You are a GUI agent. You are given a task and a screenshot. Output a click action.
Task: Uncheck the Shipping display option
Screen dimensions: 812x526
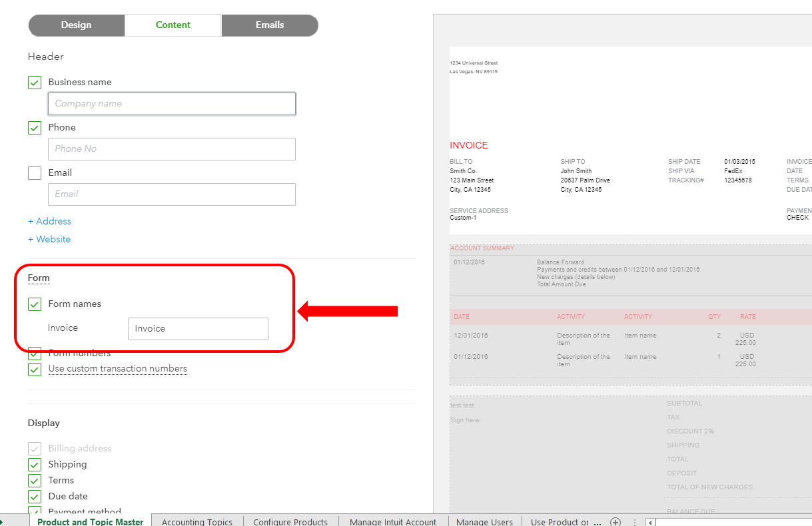point(34,464)
